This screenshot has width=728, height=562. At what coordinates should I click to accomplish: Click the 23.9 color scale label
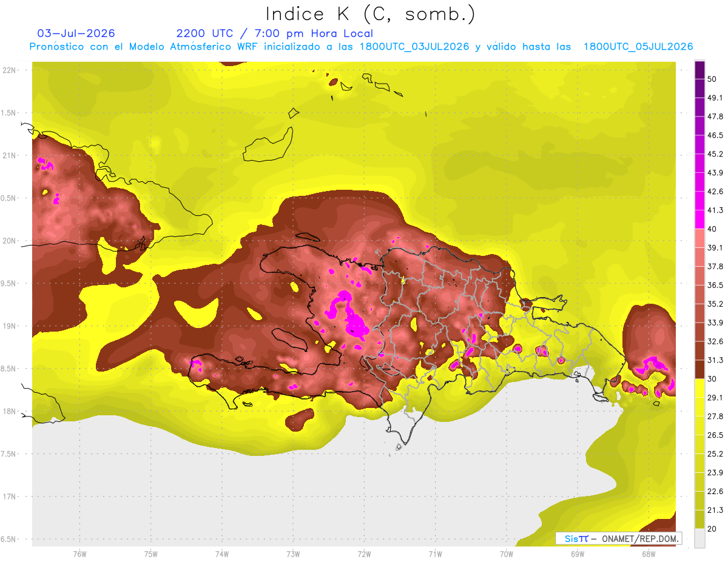[x=715, y=473]
